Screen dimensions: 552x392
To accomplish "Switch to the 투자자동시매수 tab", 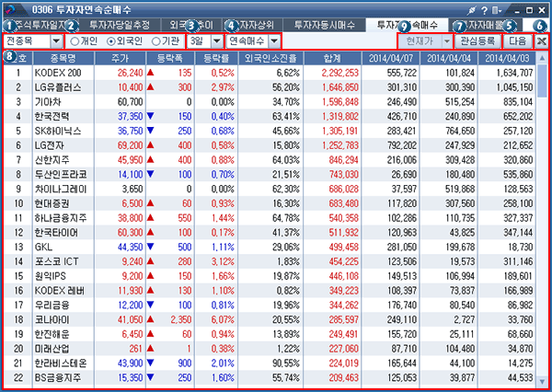I will pyautogui.click(x=325, y=25).
